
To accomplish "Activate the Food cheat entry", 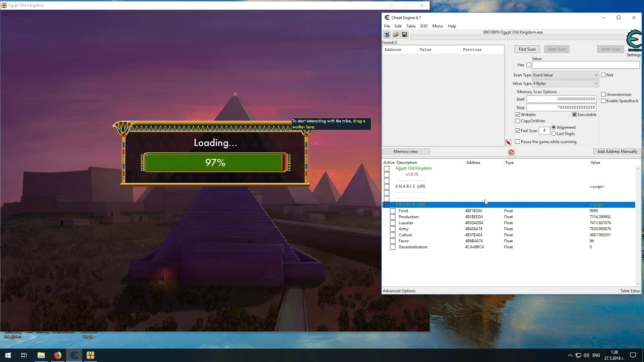I will 393,211.
